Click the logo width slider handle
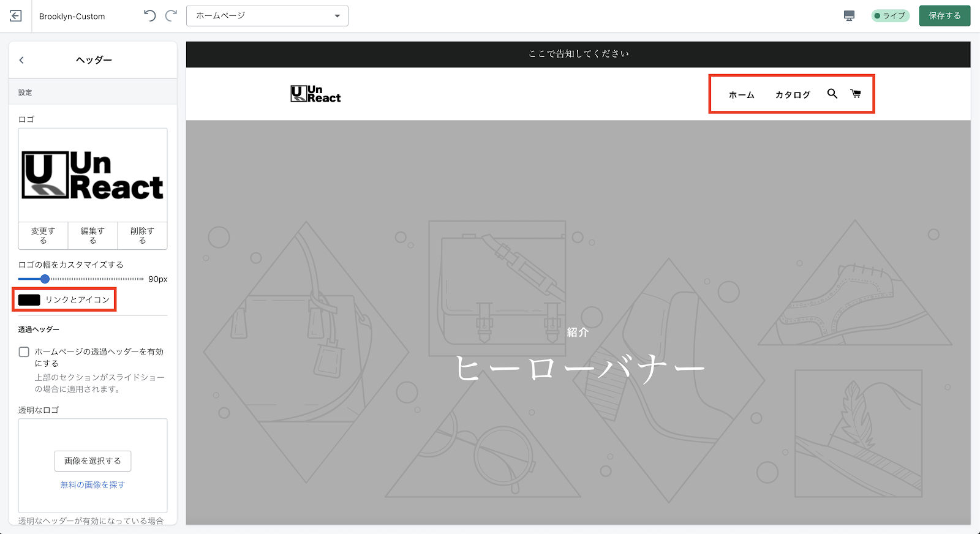Image resolution: width=980 pixels, height=534 pixels. (45, 279)
